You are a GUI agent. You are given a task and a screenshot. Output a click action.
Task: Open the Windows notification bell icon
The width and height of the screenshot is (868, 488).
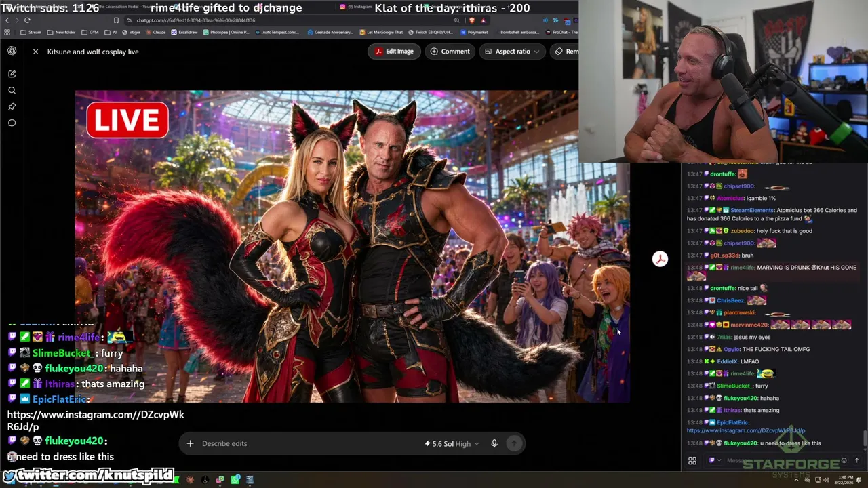[859, 480]
